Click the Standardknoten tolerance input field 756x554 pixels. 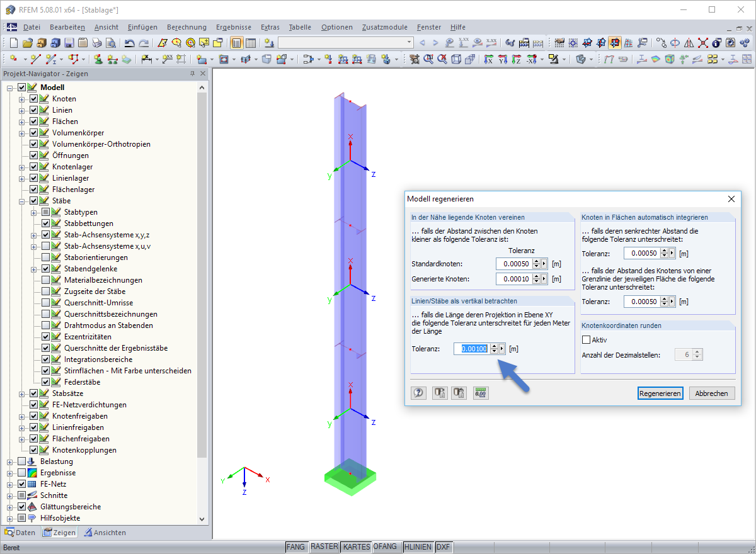[513, 264]
